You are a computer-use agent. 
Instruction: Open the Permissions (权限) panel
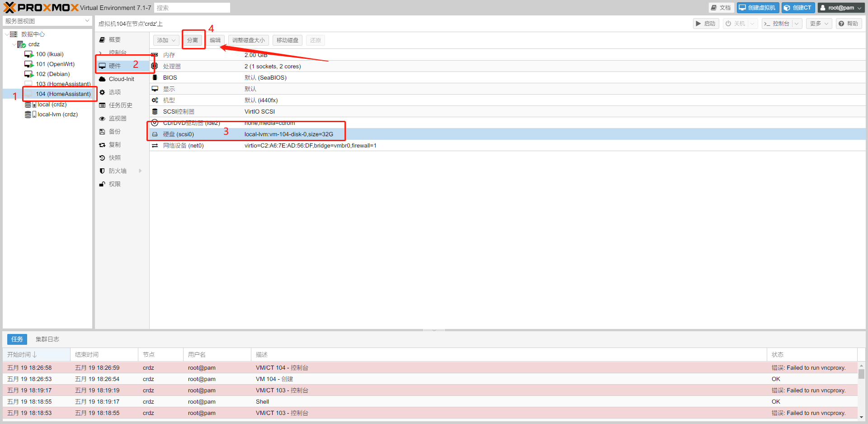(x=114, y=184)
